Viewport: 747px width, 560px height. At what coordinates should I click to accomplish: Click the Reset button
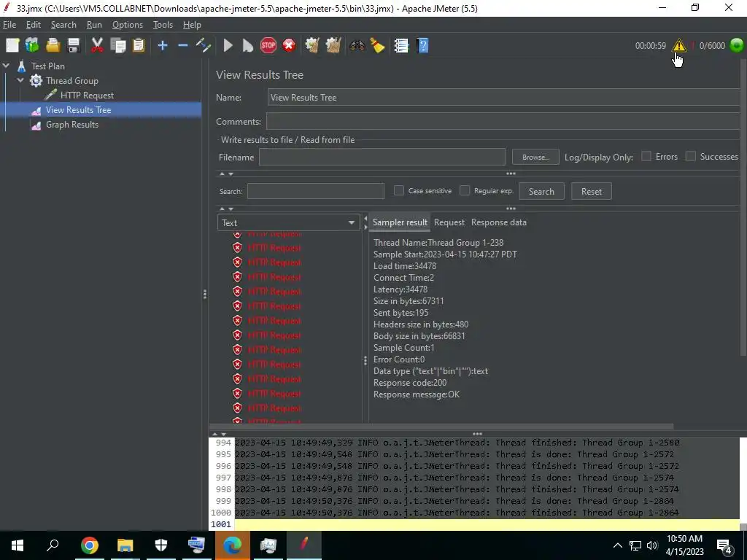click(x=591, y=192)
